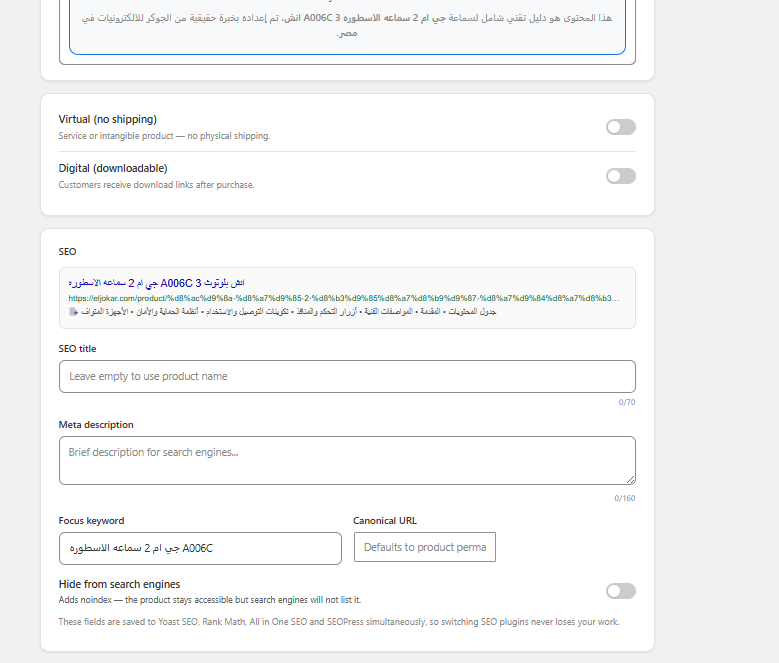Open the SEO preview blue title link
The width and height of the screenshot is (779, 663).
pyautogui.click(x=156, y=283)
